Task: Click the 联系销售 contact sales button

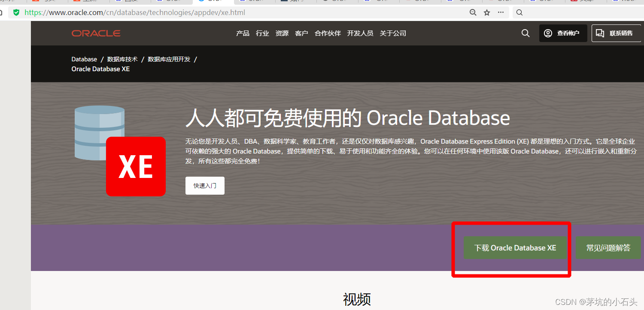Action: click(x=616, y=33)
